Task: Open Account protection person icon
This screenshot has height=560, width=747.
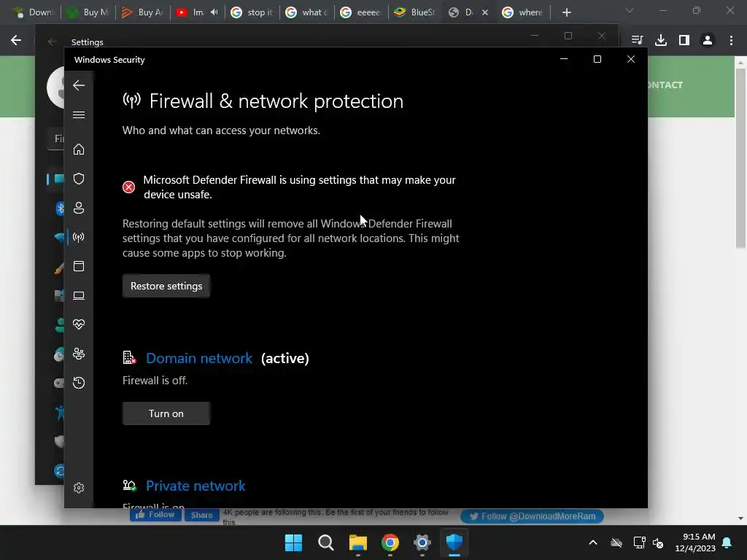Action: (79, 208)
